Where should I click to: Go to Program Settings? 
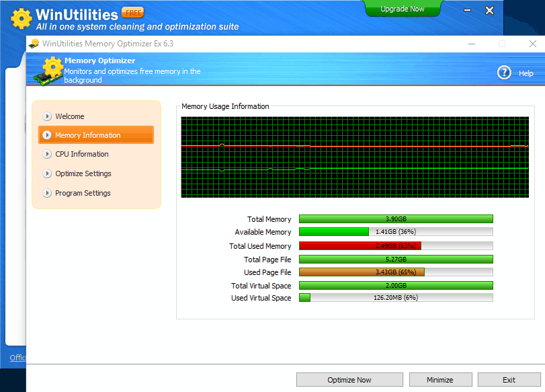click(x=83, y=193)
